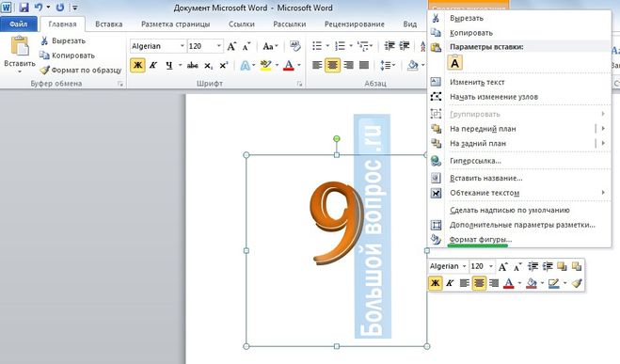
Task: Click the large Вставить paste icon
Action: pos(20,47)
